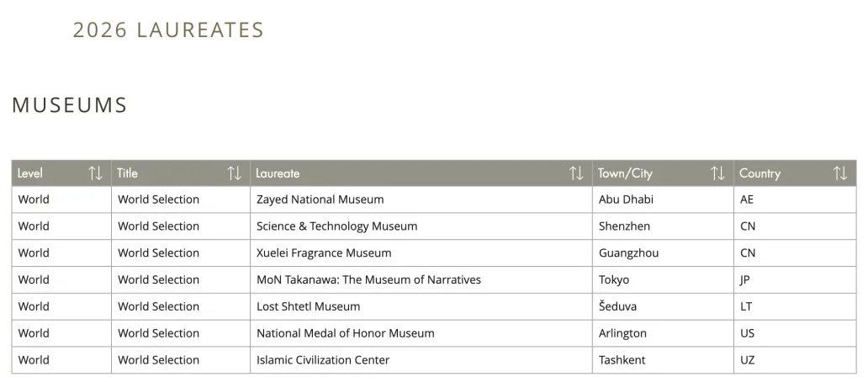Click MoN Takanawa: The Museum of Narratives

click(x=368, y=280)
